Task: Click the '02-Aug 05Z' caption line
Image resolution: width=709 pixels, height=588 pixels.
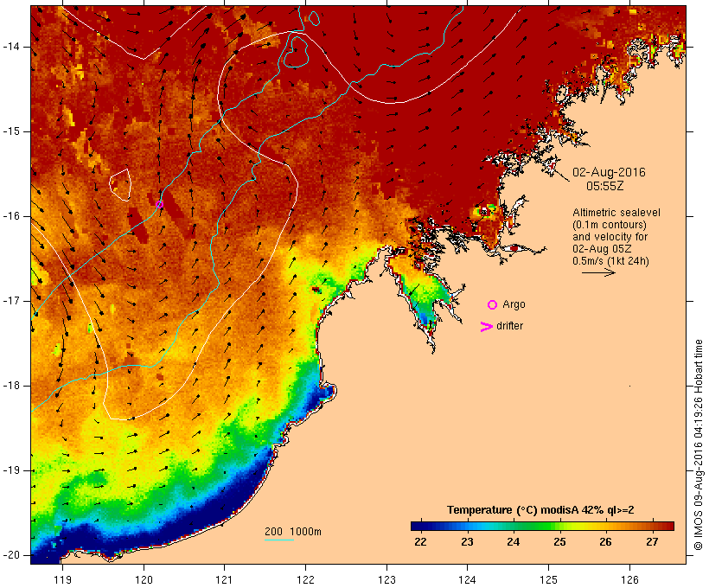Action: (x=602, y=249)
